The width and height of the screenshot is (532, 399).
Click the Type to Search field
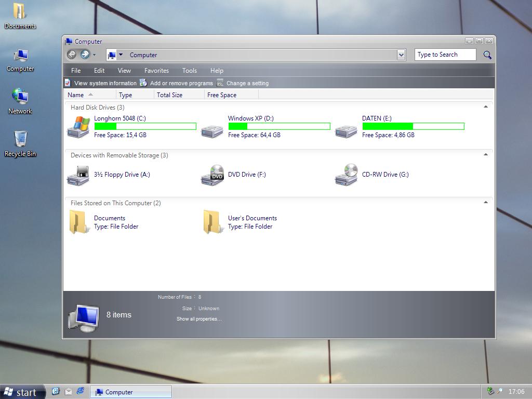coord(445,55)
